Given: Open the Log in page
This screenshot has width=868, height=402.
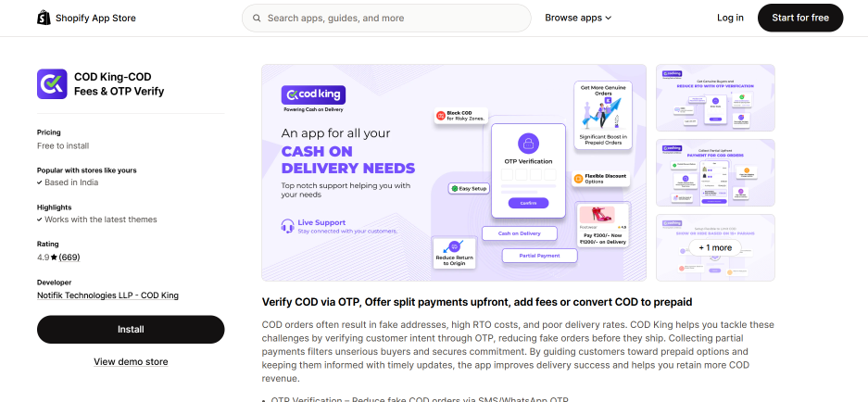Looking at the screenshot, I should tap(730, 18).
